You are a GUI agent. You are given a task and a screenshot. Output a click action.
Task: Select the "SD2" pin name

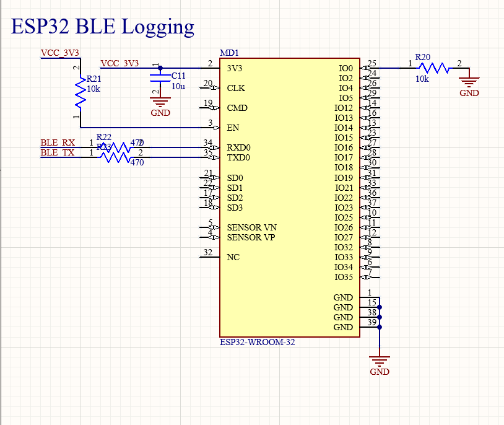pos(235,198)
